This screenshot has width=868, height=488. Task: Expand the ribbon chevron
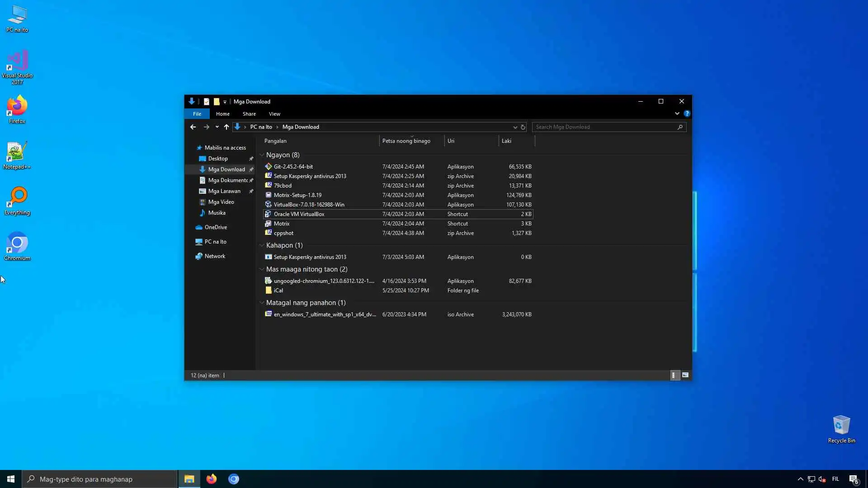[677, 113]
